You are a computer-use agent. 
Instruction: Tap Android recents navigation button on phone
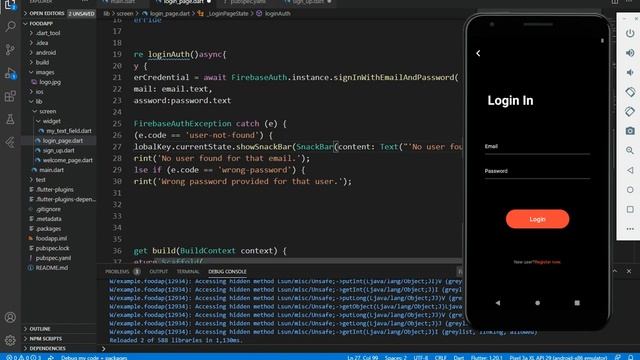577,303
